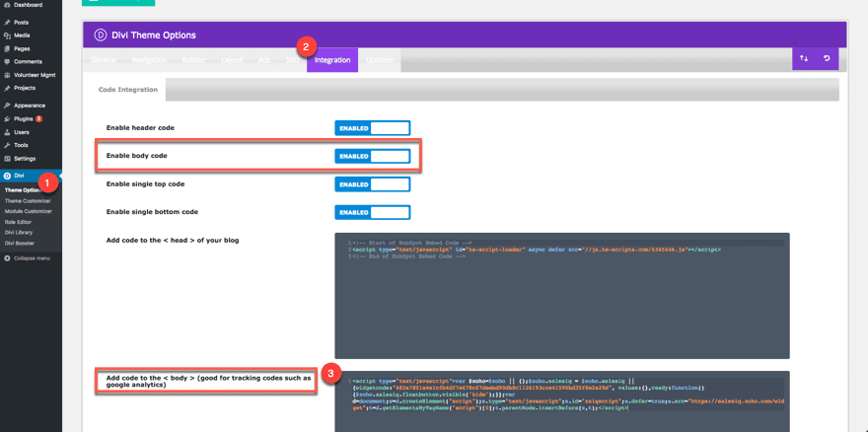
Task: Click the reset to defaults icon
Action: (827, 59)
